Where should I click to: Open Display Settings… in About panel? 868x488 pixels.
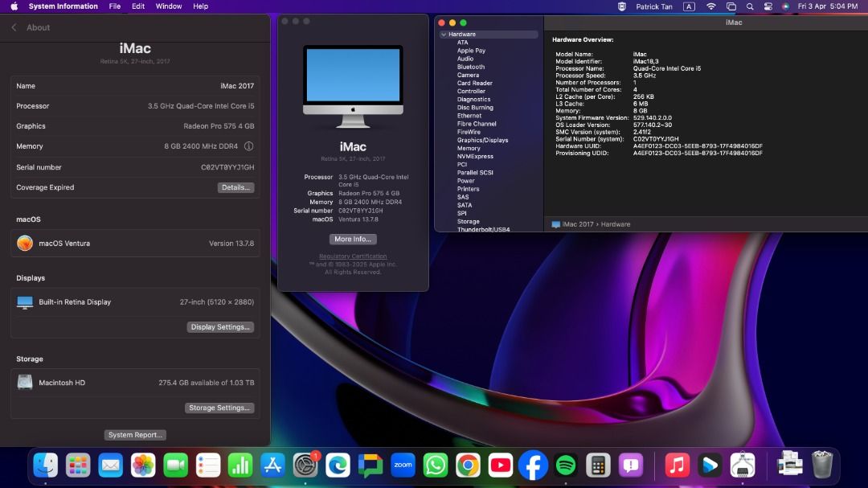coord(220,327)
